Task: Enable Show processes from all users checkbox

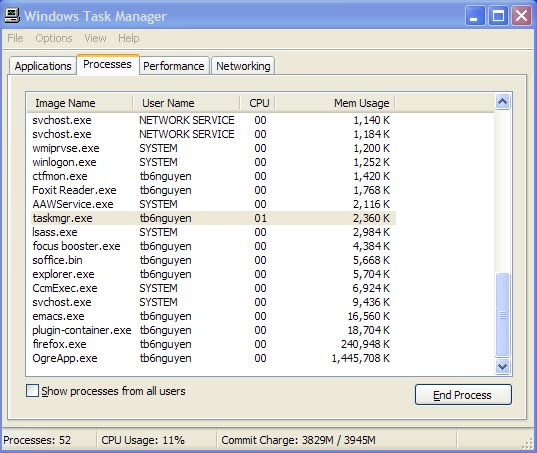Action: click(33, 391)
